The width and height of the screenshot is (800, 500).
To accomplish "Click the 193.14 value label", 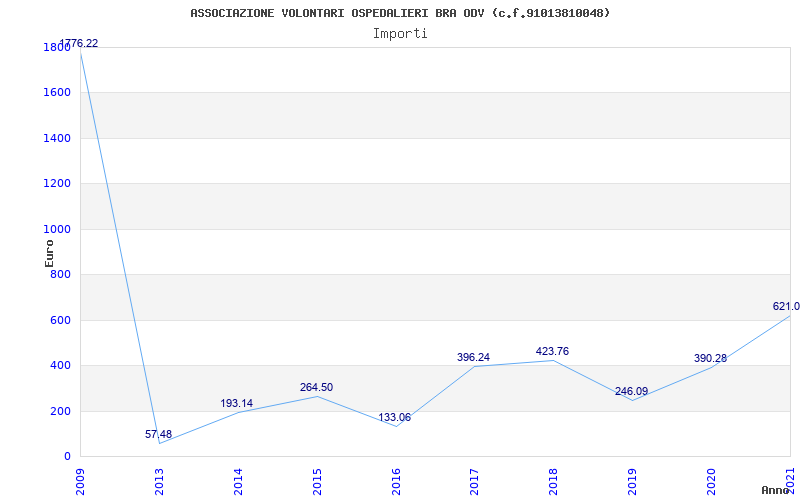I will click(237, 404).
